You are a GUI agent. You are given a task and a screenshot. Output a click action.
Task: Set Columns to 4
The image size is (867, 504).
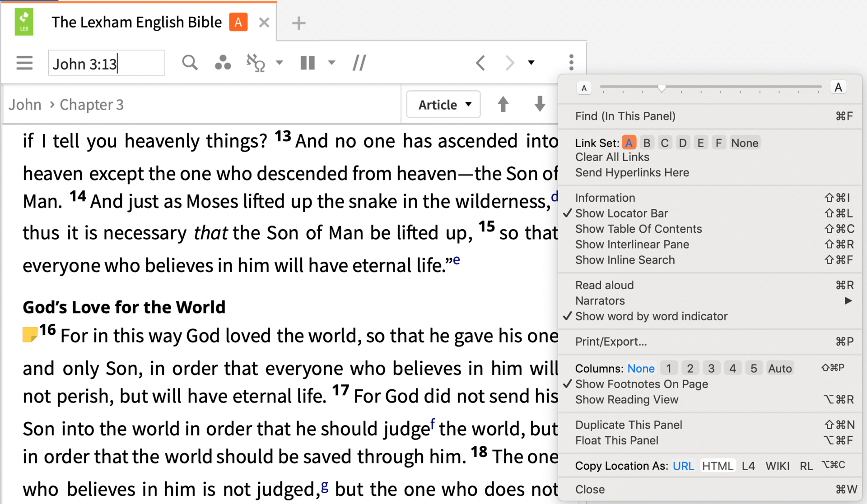(732, 369)
